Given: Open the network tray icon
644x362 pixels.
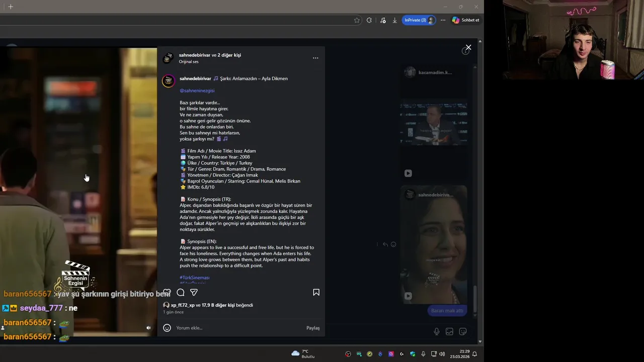Looking at the screenshot, I should (433, 354).
